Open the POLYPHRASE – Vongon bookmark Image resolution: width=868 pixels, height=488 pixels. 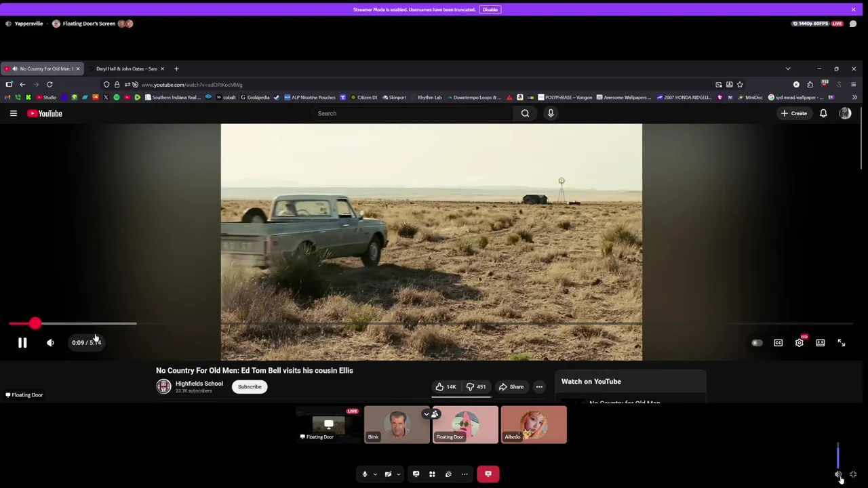pos(564,98)
